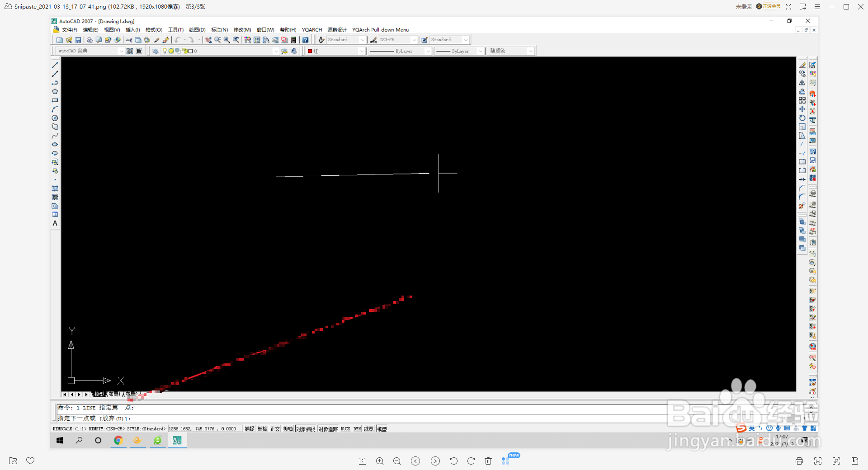The height and width of the screenshot is (470, 868).
Task: Open the Layer Properties Manager icon
Action: (155, 51)
